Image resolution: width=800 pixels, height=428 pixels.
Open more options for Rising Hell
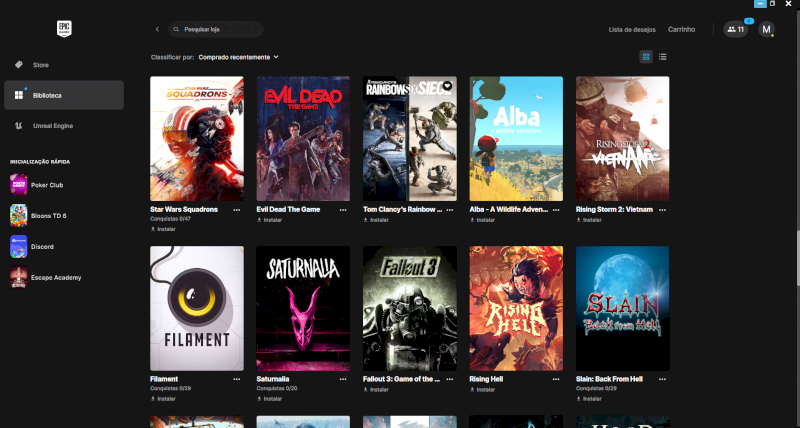tap(556, 379)
